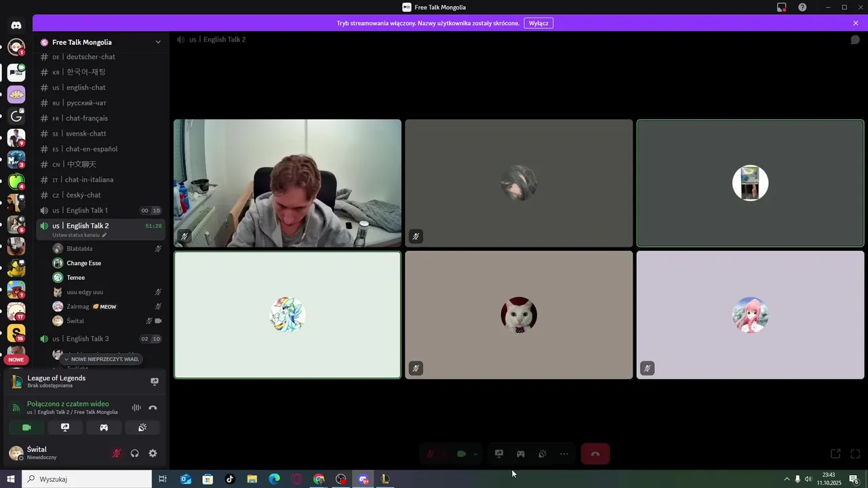Focus the pink-haired anime avatar tile

(750, 314)
